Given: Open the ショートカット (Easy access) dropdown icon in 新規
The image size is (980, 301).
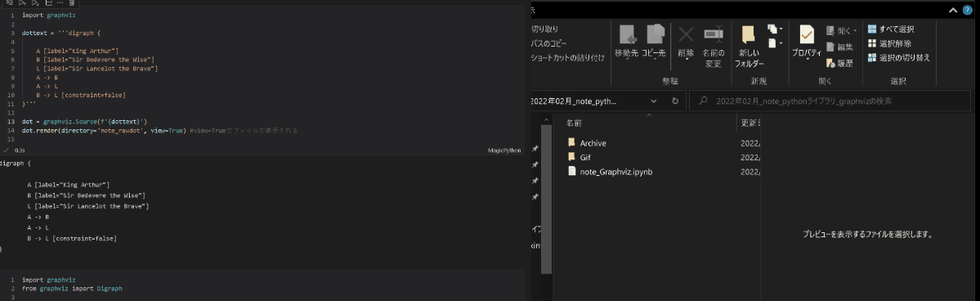Looking at the screenshot, I should coord(775,43).
